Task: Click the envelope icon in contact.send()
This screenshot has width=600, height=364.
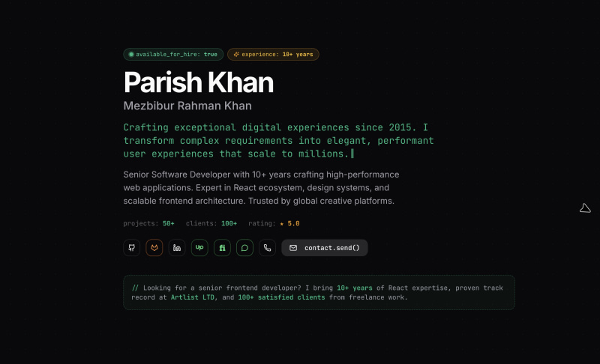Action: tap(293, 247)
